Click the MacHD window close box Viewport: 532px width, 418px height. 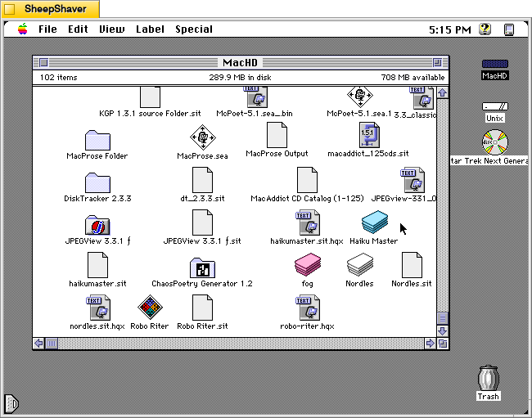click(x=43, y=62)
